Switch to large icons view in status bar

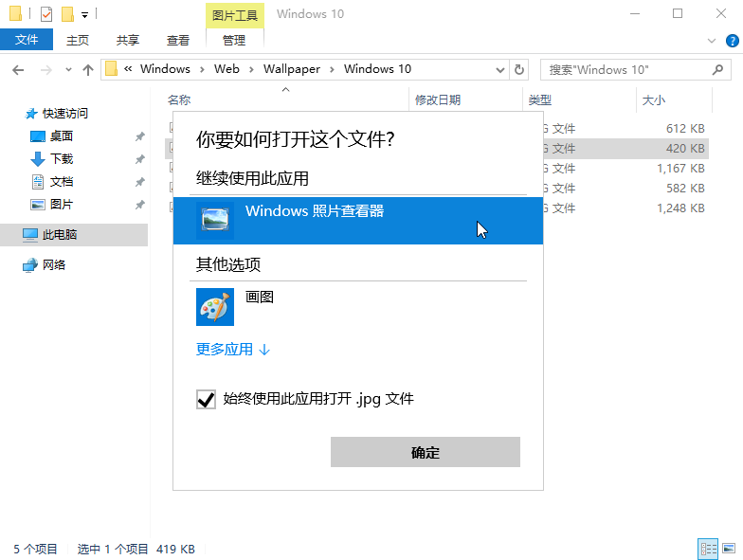point(729,549)
